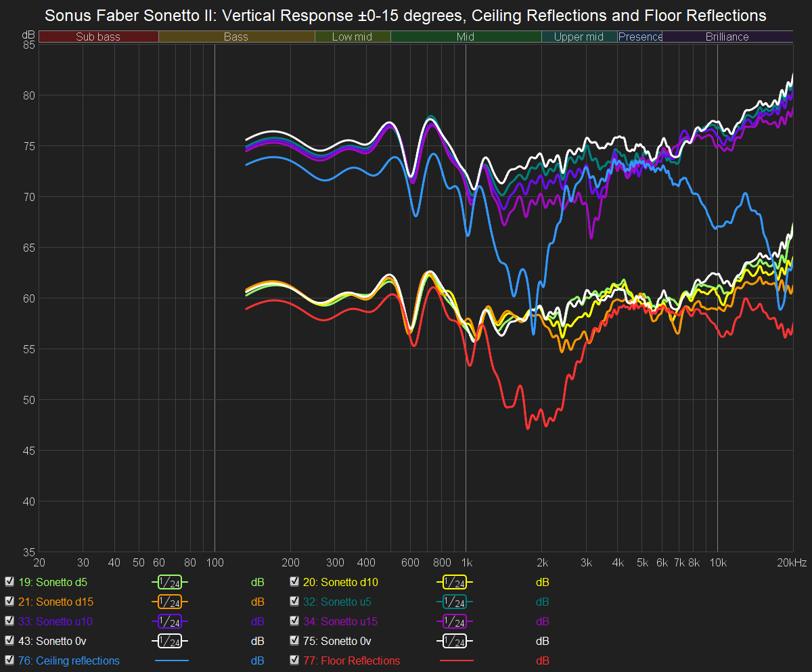Toggle the 33: Sonetto u10 checkbox
The height and width of the screenshot is (672, 812).
(9, 621)
